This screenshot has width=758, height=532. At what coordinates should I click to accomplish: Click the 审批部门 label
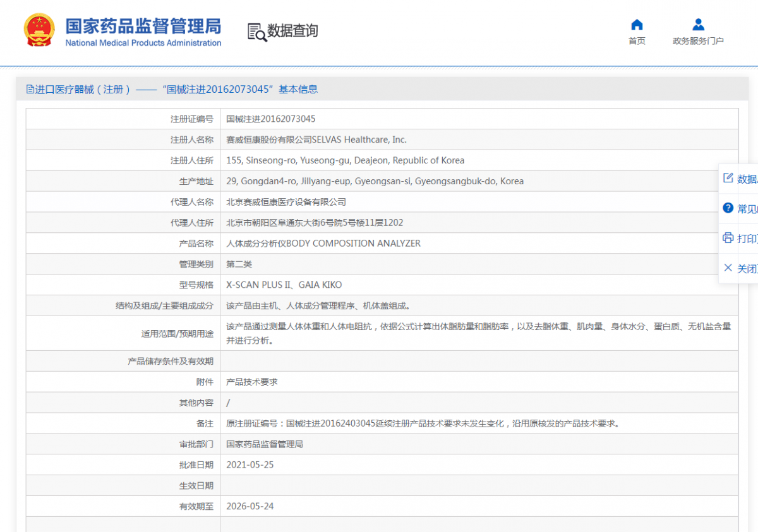(196, 444)
